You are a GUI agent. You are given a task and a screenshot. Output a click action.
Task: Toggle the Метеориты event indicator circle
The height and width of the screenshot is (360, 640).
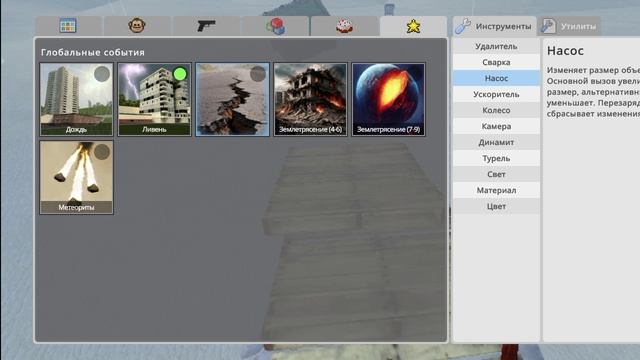click(x=102, y=152)
